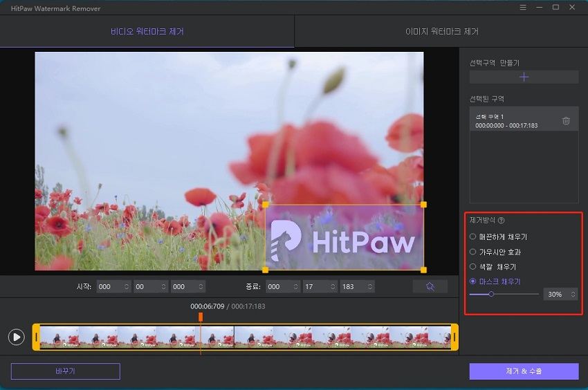Select the 선택 구역 1 list entry

tap(524, 119)
